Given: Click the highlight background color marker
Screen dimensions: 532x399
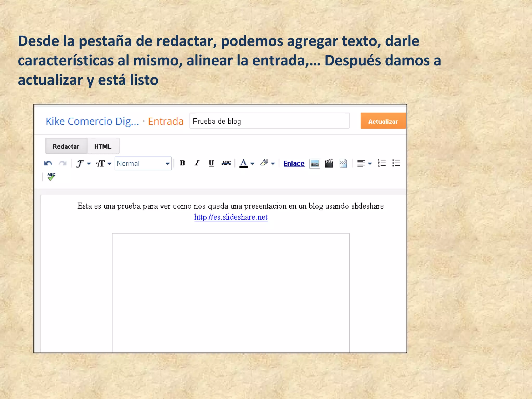Looking at the screenshot, I should tap(264, 163).
